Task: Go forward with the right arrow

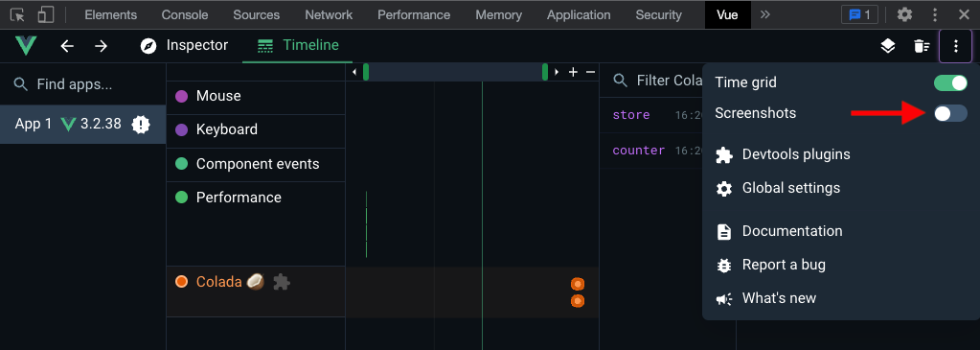Action: tap(101, 46)
